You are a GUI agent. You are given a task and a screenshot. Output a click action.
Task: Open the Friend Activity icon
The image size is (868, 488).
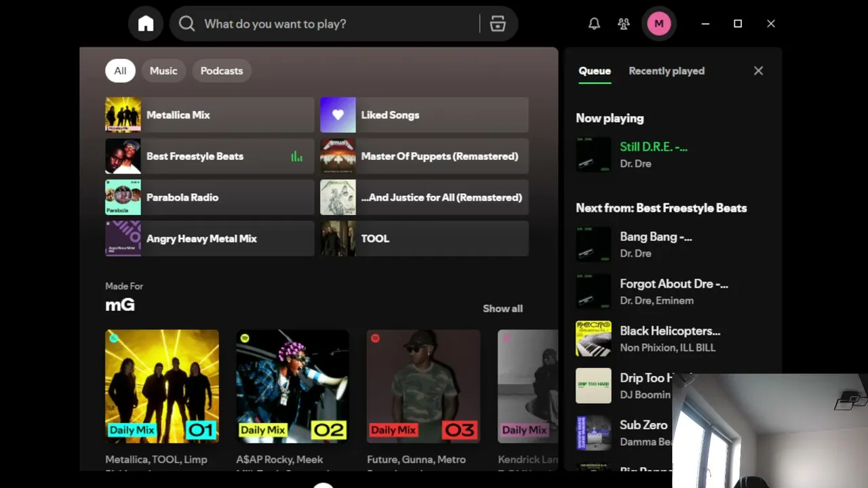(x=624, y=24)
